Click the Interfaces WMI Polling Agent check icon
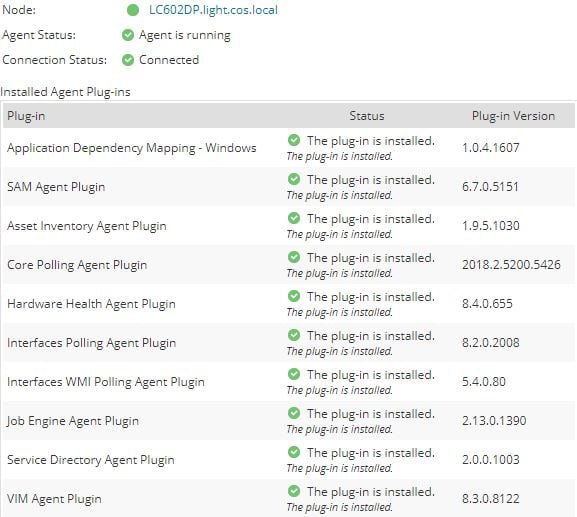This screenshot has height=517, width=577. tap(294, 374)
